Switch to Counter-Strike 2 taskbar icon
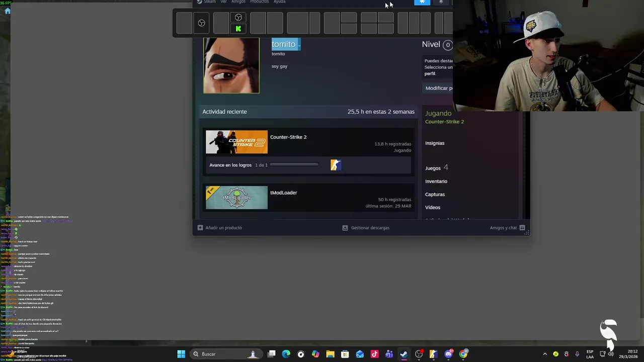The width and height of the screenshot is (644, 362). [434, 354]
